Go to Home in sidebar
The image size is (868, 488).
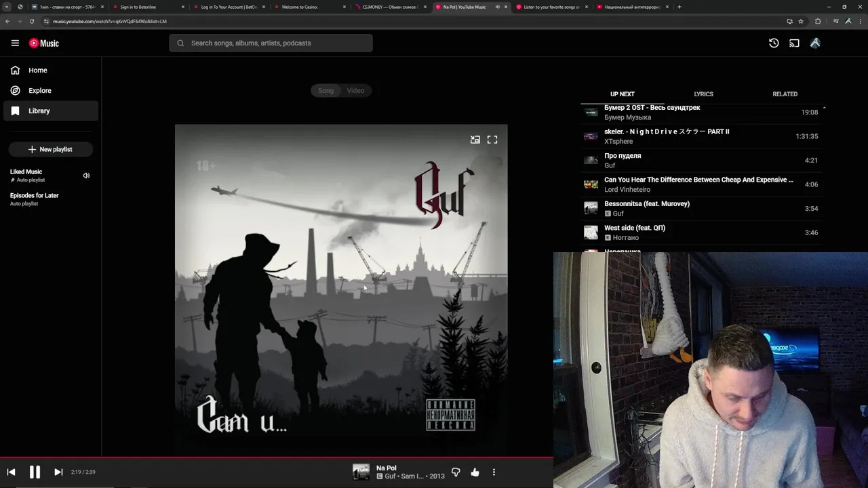pyautogui.click(x=51, y=70)
